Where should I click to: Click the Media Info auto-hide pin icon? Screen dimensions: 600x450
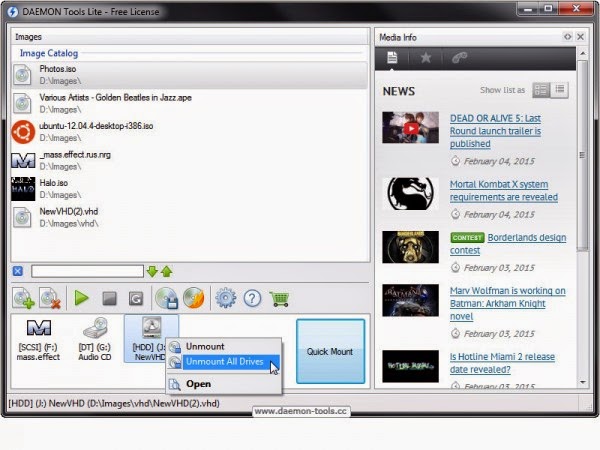pyautogui.click(x=567, y=37)
